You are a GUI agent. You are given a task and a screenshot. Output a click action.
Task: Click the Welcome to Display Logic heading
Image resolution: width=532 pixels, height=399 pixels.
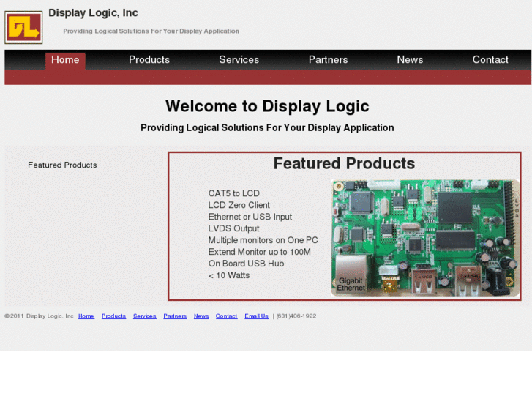click(267, 106)
